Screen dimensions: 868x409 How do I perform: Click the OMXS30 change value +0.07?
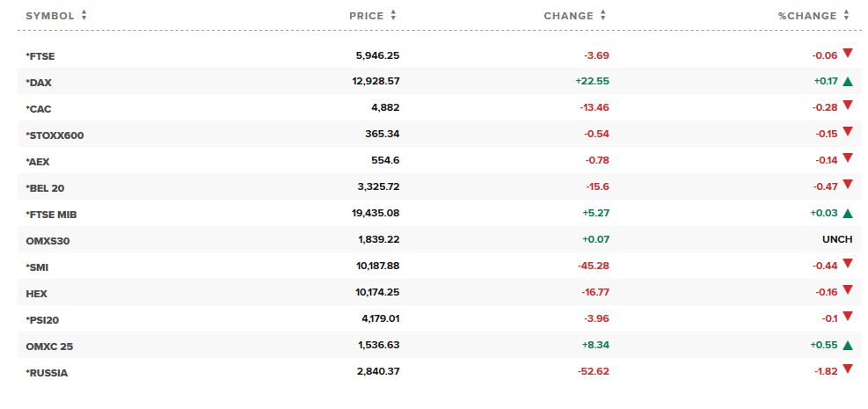595,239
